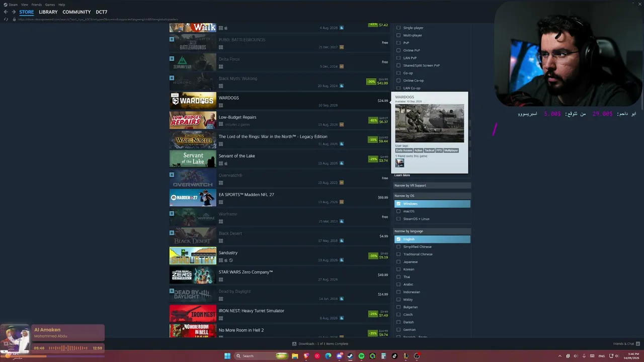Enable the Single-player filter checkbox

tap(398, 28)
